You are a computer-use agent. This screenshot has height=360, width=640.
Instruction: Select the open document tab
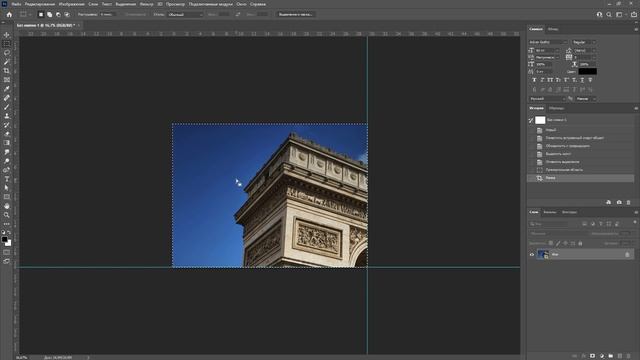pyautogui.click(x=46, y=25)
